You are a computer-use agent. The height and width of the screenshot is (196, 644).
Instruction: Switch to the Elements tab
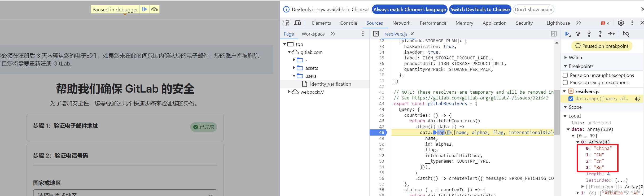pyautogui.click(x=321, y=23)
